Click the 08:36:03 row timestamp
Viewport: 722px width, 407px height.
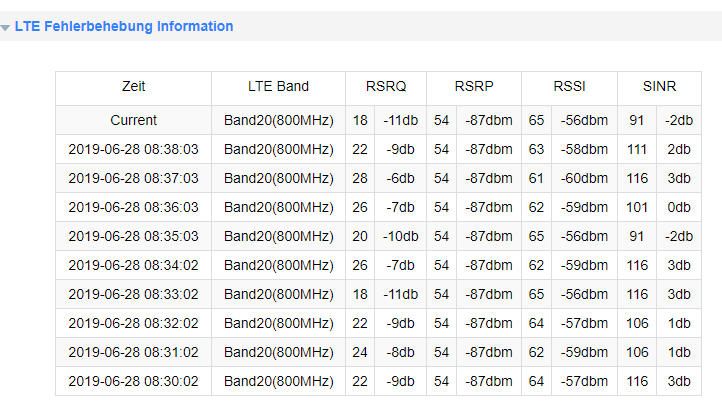pos(134,207)
